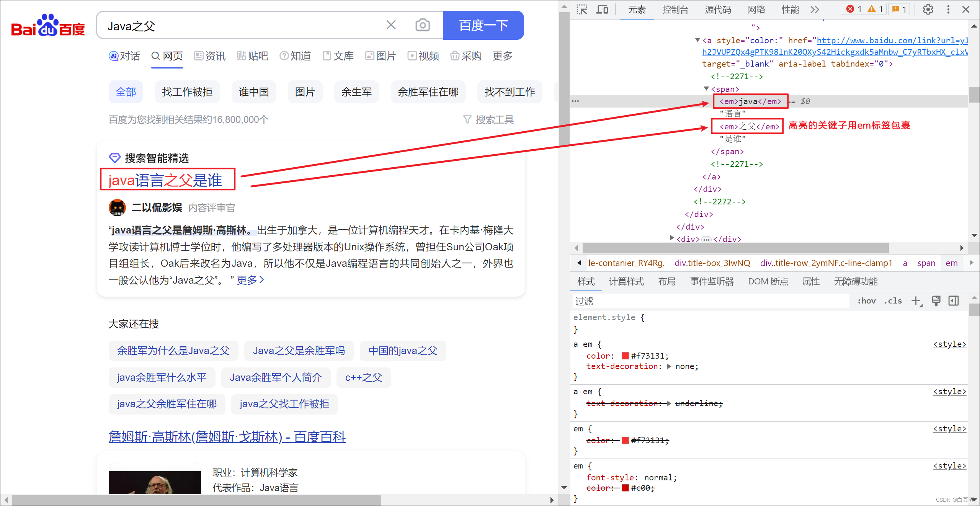Switch to DevTools 网络 tab
980x506 pixels.
[x=756, y=10]
